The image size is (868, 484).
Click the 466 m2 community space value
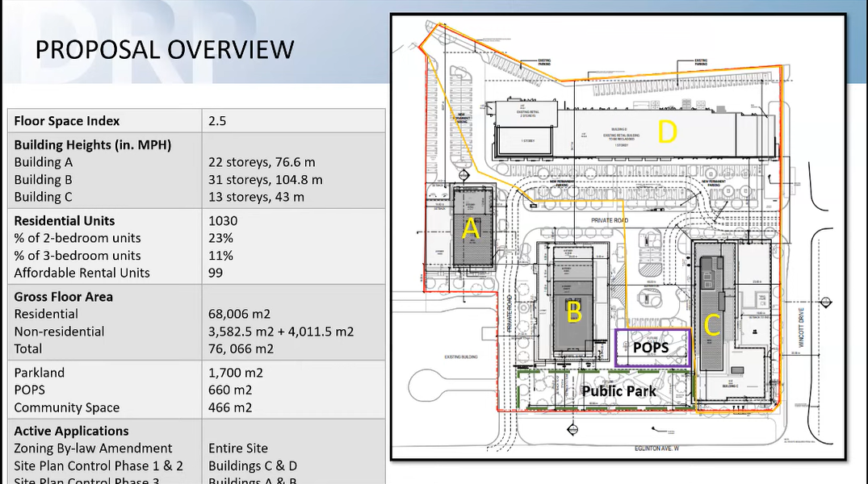click(x=230, y=407)
